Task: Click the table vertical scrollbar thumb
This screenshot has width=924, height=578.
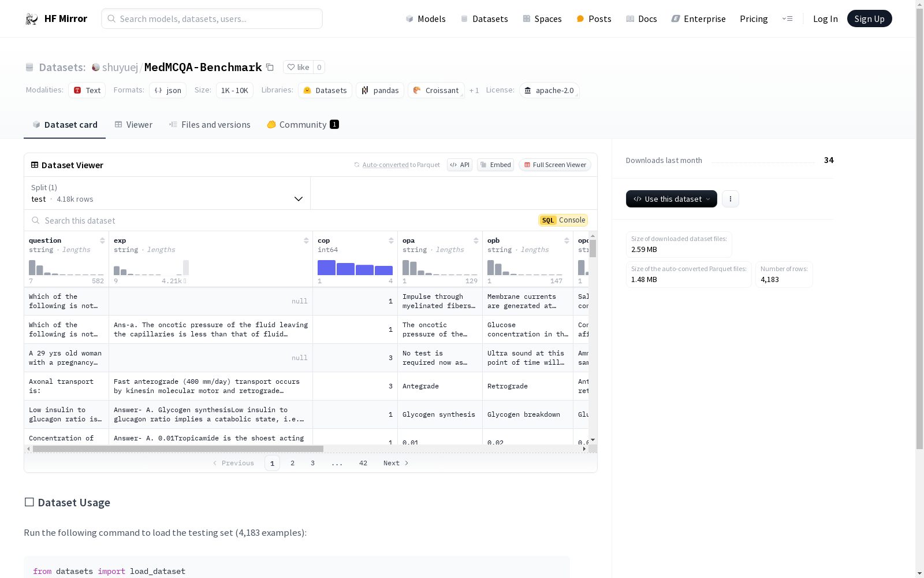Action: click(x=593, y=249)
